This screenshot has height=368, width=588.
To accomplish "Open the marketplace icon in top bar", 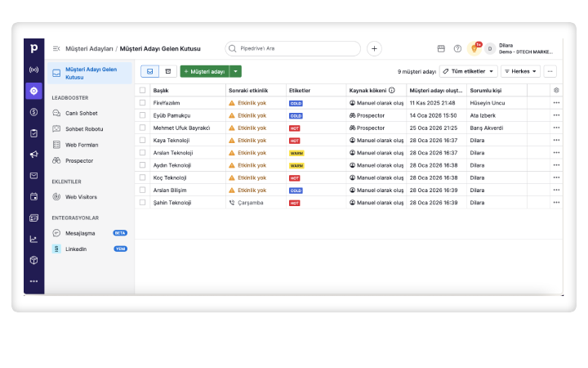I will [x=441, y=49].
